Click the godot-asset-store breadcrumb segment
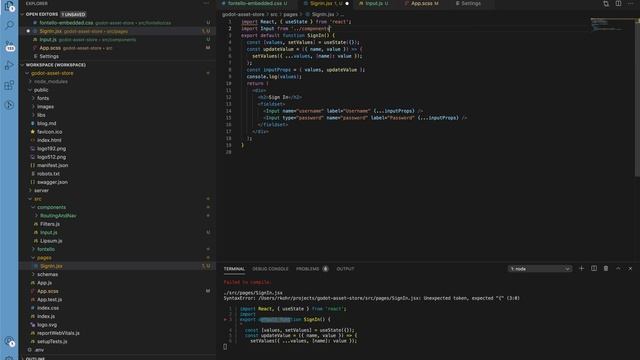The width and height of the screenshot is (640, 360). pos(243,15)
